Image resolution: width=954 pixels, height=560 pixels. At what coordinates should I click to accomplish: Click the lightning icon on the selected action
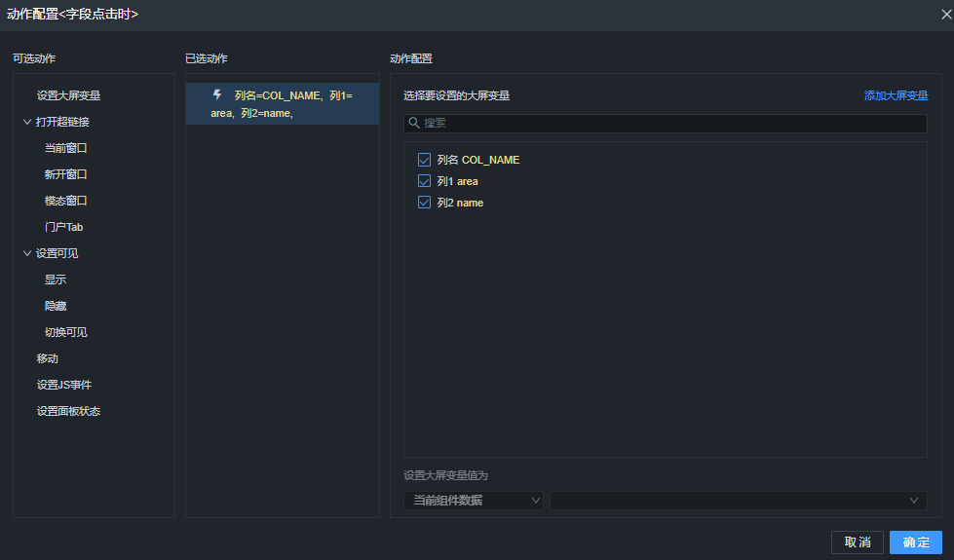[x=216, y=94]
